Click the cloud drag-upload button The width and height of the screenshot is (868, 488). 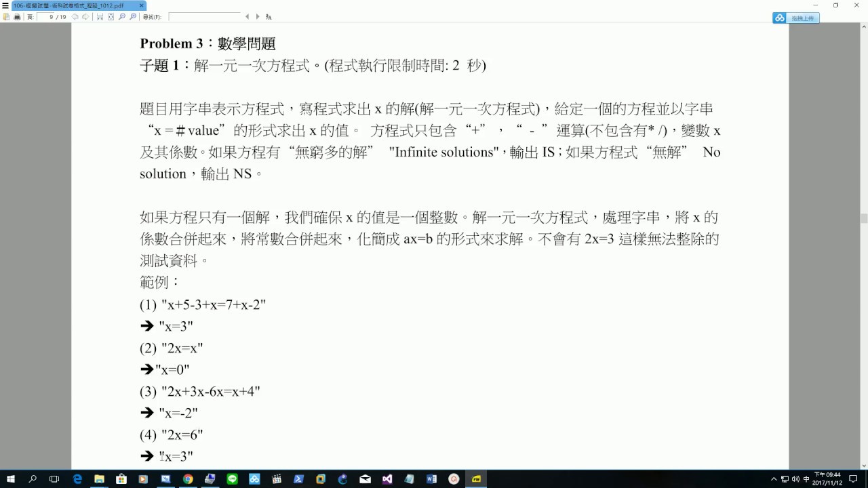pyautogui.click(x=796, y=18)
